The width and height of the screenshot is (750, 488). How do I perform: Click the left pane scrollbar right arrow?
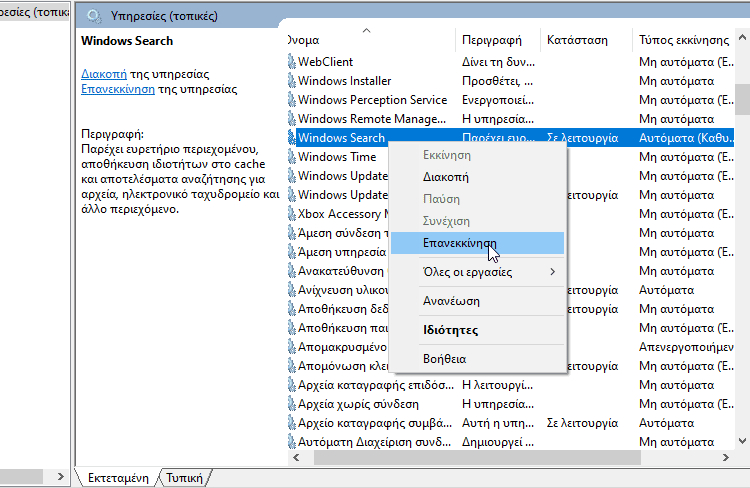coord(60,477)
